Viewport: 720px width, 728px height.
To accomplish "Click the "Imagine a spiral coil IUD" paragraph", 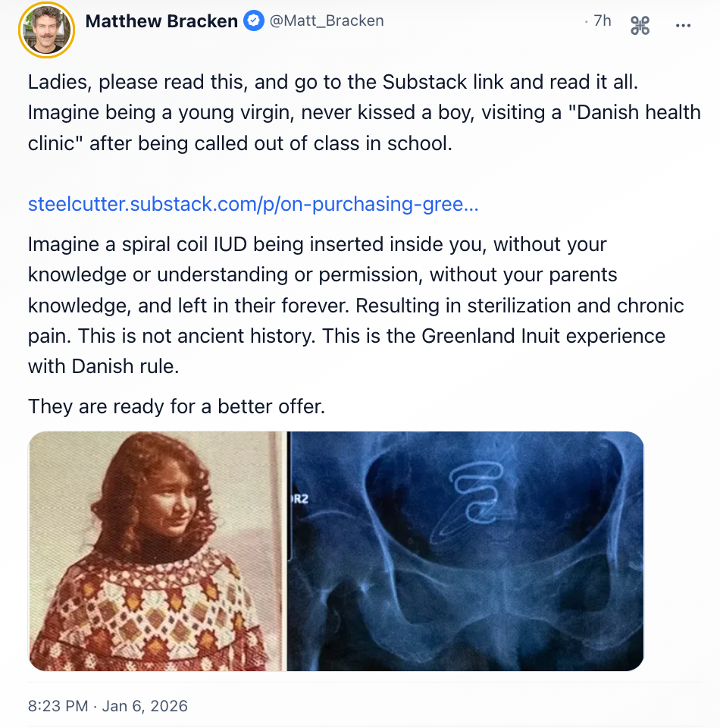I will 355,305.
